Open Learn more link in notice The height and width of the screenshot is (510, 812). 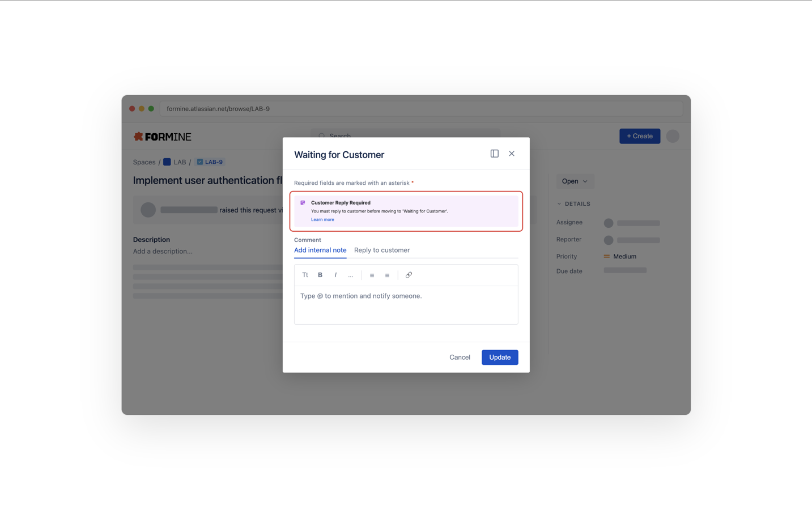point(322,219)
